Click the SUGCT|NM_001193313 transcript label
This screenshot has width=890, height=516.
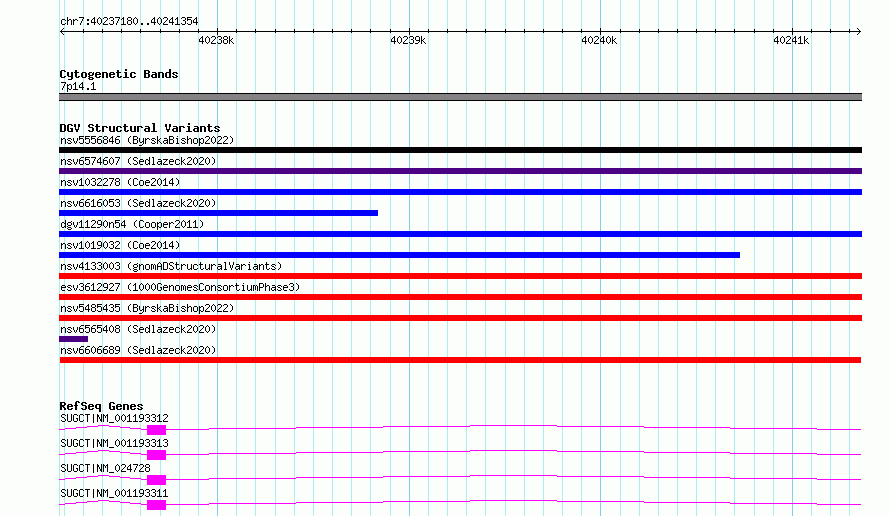pos(114,443)
